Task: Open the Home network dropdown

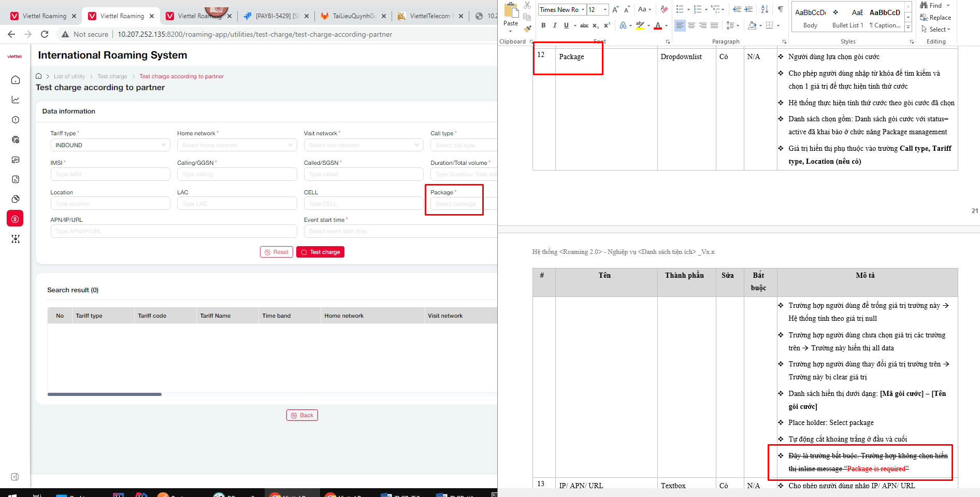Action: pyautogui.click(x=237, y=145)
